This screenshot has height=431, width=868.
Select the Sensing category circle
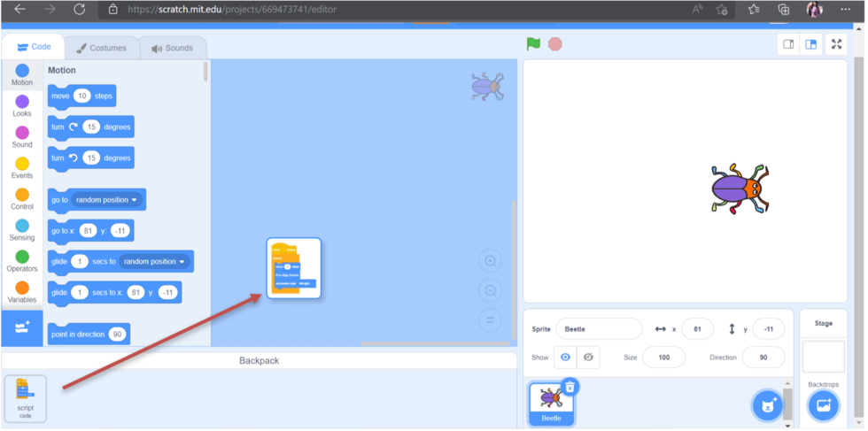[22, 226]
